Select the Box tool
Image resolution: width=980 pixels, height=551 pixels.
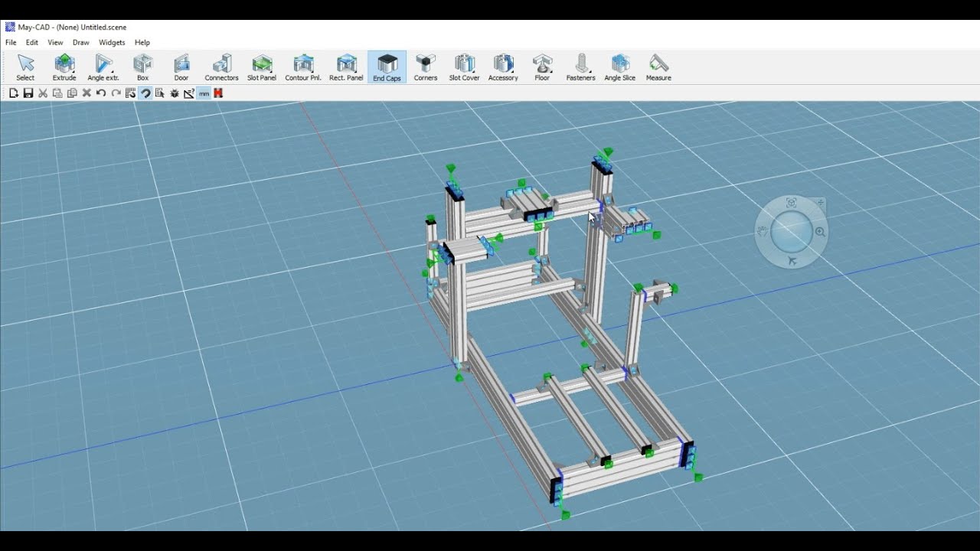pyautogui.click(x=142, y=67)
